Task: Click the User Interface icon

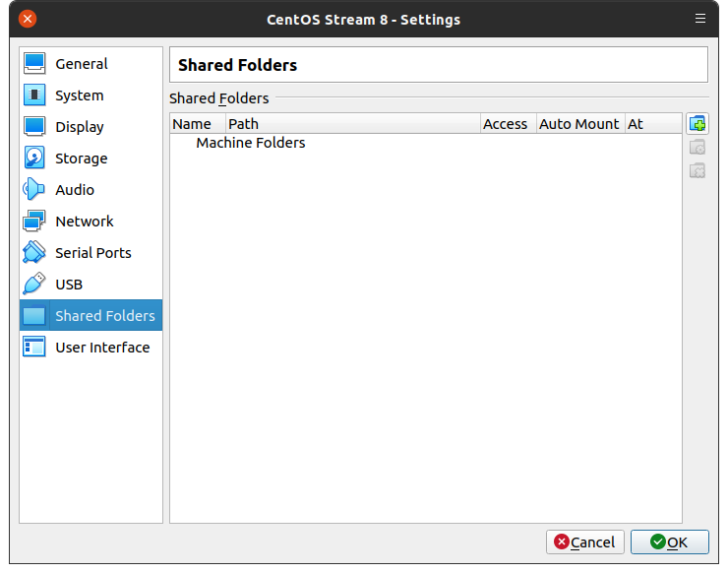Action: point(34,348)
